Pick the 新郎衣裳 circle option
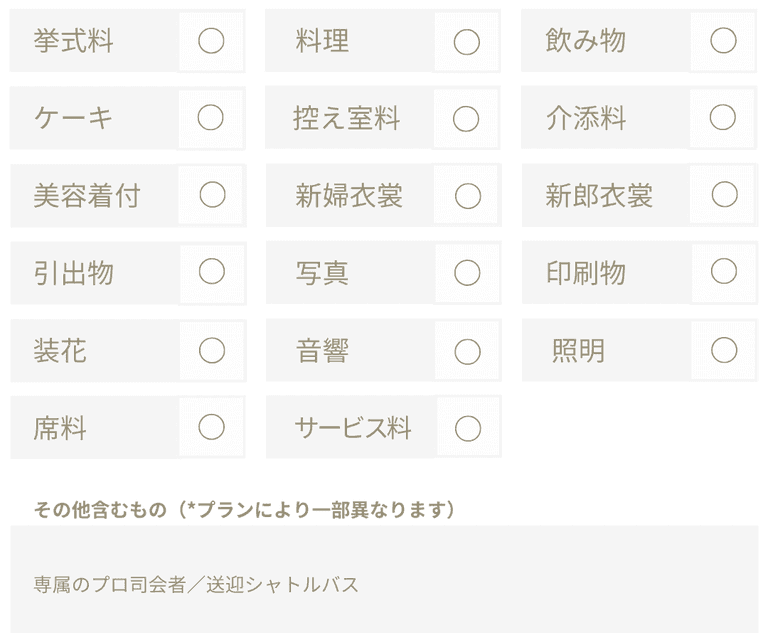 click(724, 194)
